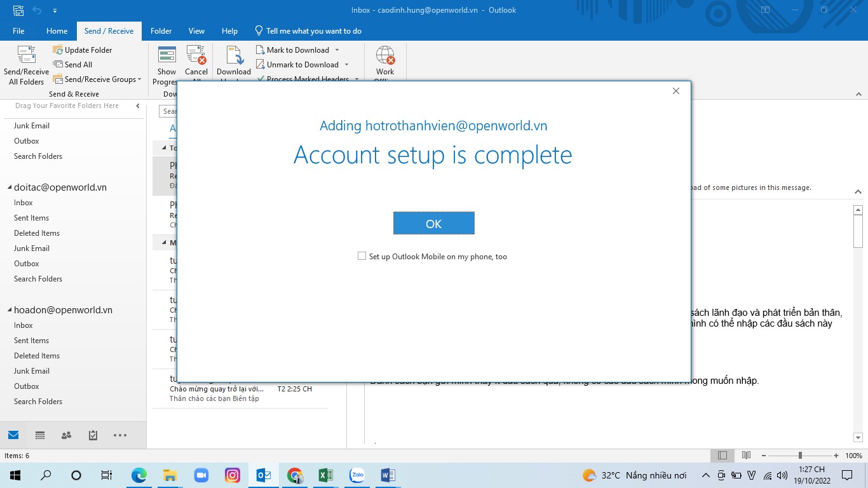Click reading pane scroll down arrow
Image resolution: width=868 pixels, height=488 pixels.
(x=858, y=437)
